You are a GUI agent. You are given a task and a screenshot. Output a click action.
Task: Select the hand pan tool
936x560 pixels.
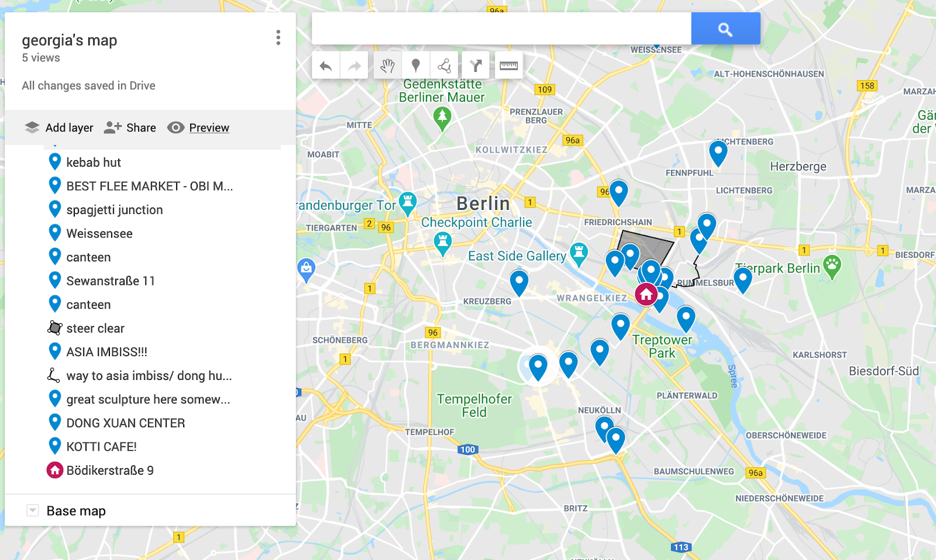coord(387,65)
